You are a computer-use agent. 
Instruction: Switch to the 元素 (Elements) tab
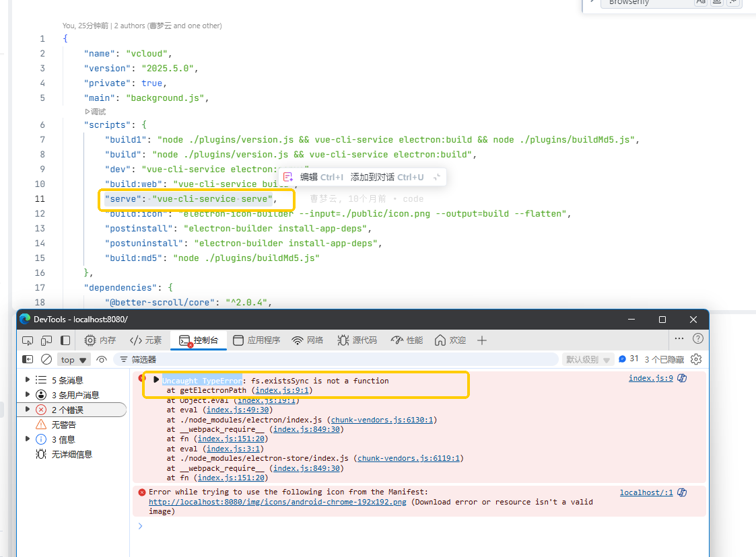pos(145,340)
